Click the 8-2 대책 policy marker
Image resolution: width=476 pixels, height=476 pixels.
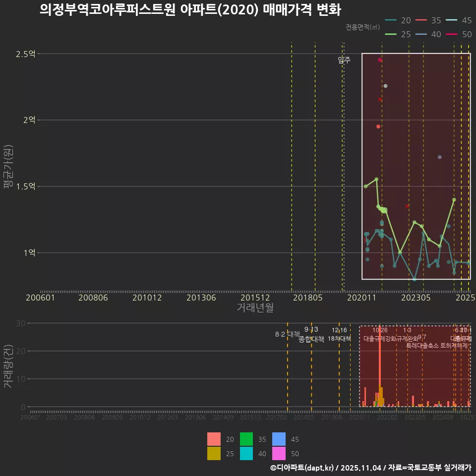click(x=288, y=333)
